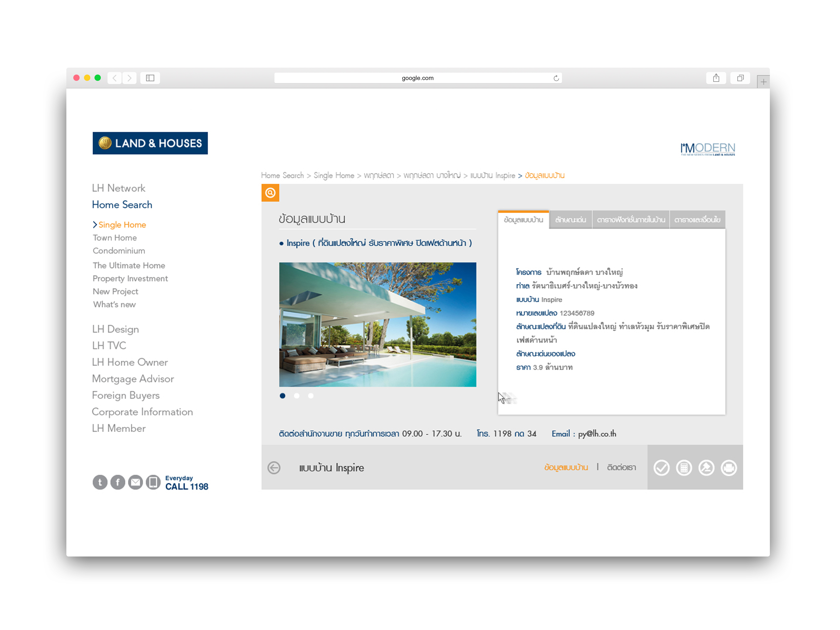Open the mortgage calculator icon
This screenshot has height=630, width=840.
(x=684, y=467)
